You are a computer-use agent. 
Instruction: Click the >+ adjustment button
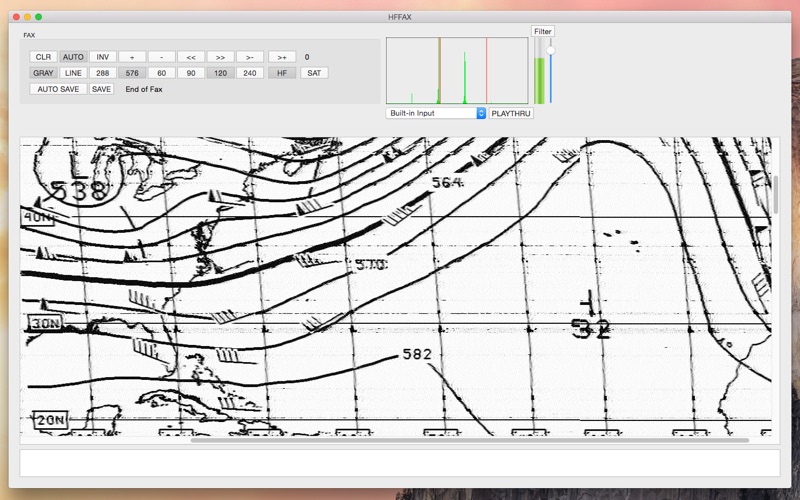pyautogui.click(x=282, y=57)
